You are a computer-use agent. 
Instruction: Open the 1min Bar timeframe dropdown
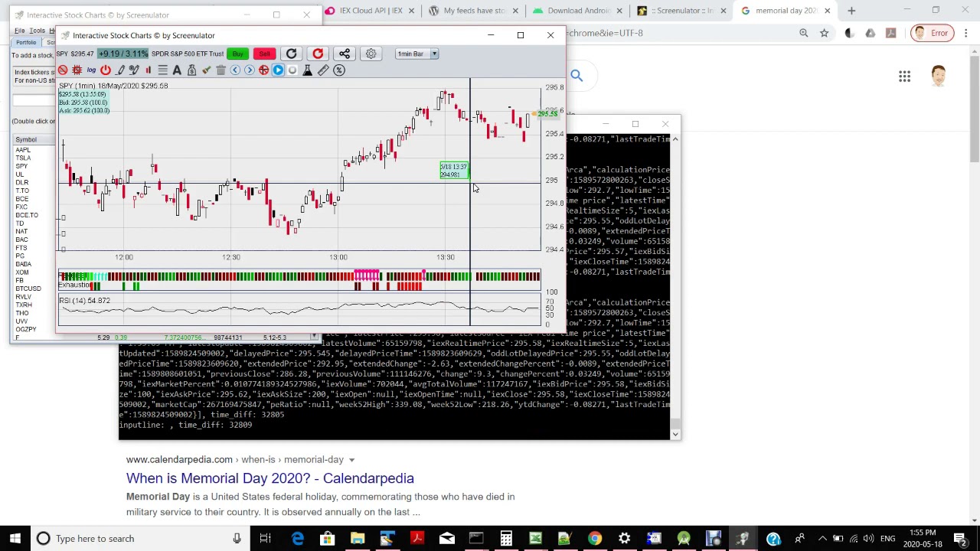416,54
